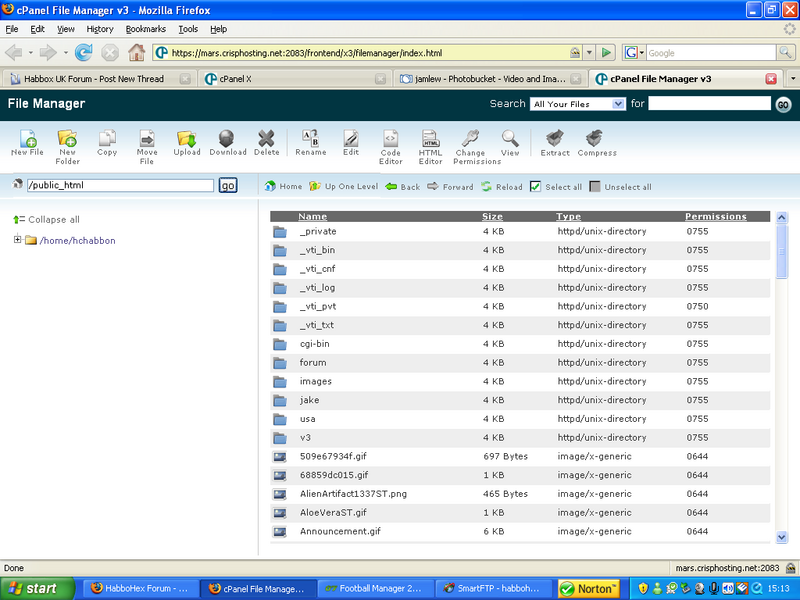Reload the file listing
800x600 pixels.
502,187
